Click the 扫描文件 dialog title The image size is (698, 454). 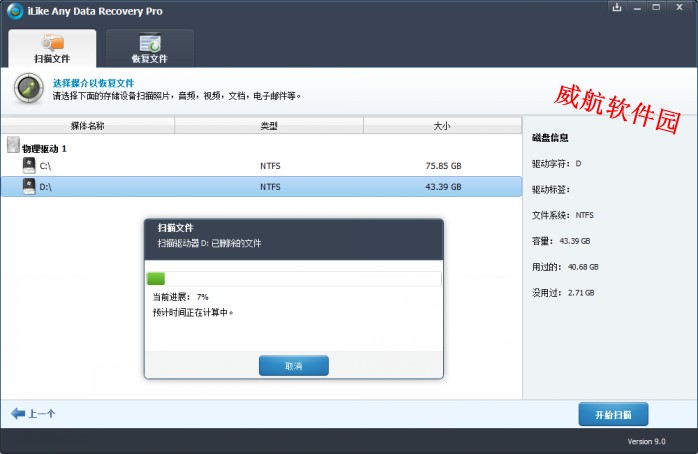coord(175,228)
